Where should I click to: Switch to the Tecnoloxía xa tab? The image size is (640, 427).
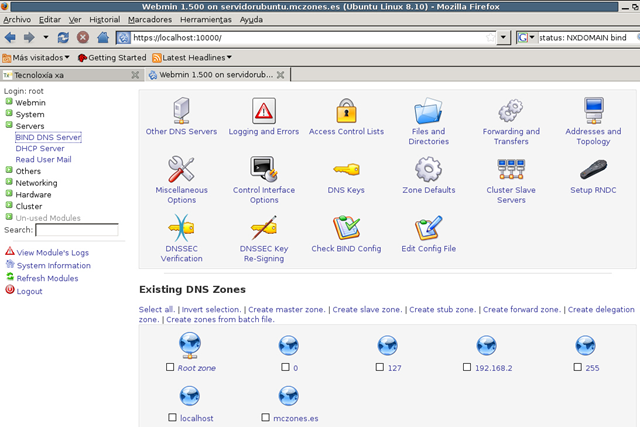(70, 75)
